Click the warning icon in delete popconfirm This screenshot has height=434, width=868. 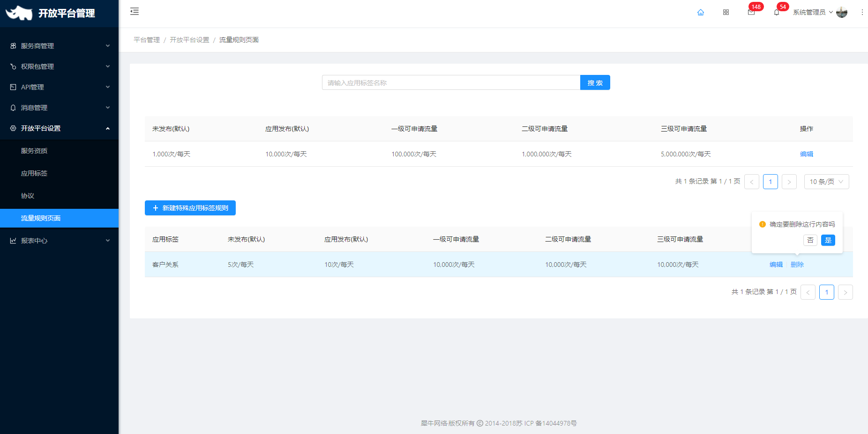pos(763,224)
